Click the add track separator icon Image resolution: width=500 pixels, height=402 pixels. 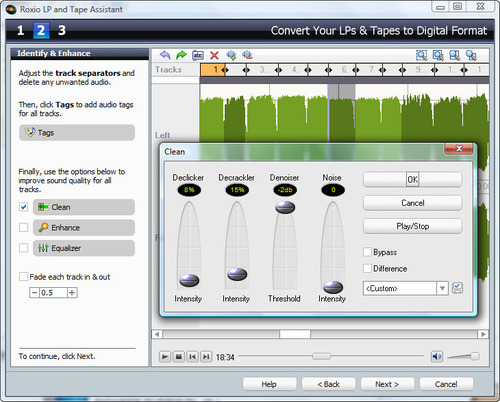coord(231,55)
